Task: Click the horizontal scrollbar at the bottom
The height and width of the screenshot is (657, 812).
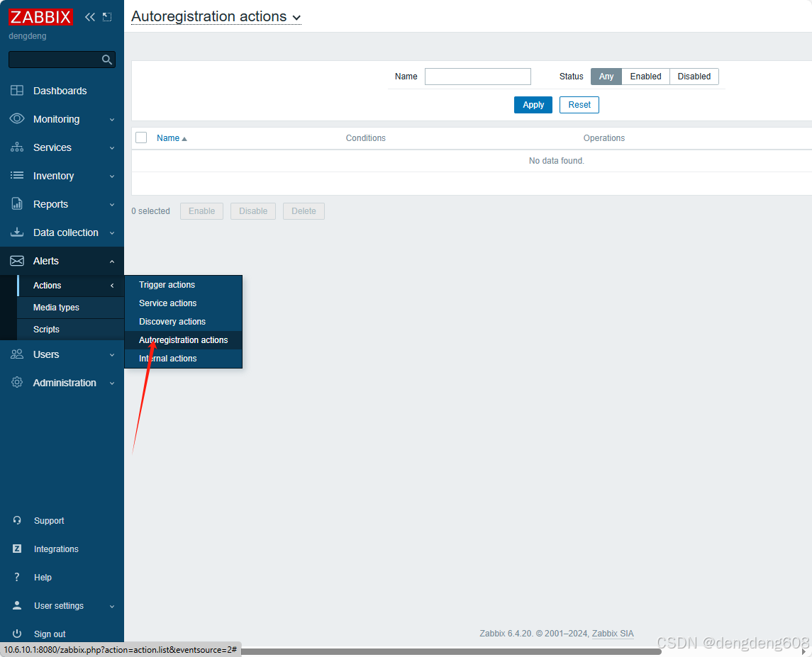Action: [x=450, y=652]
